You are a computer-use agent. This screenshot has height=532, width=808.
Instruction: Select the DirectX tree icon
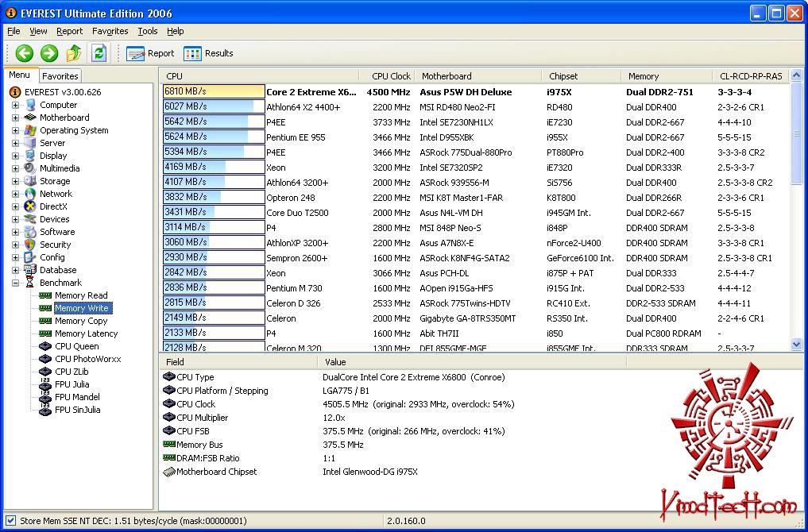click(x=30, y=206)
